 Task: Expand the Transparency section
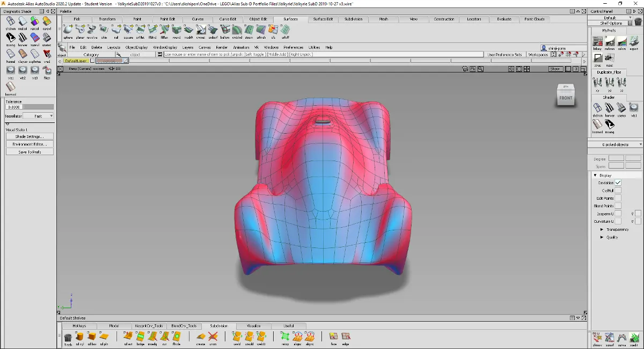coord(602,229)
